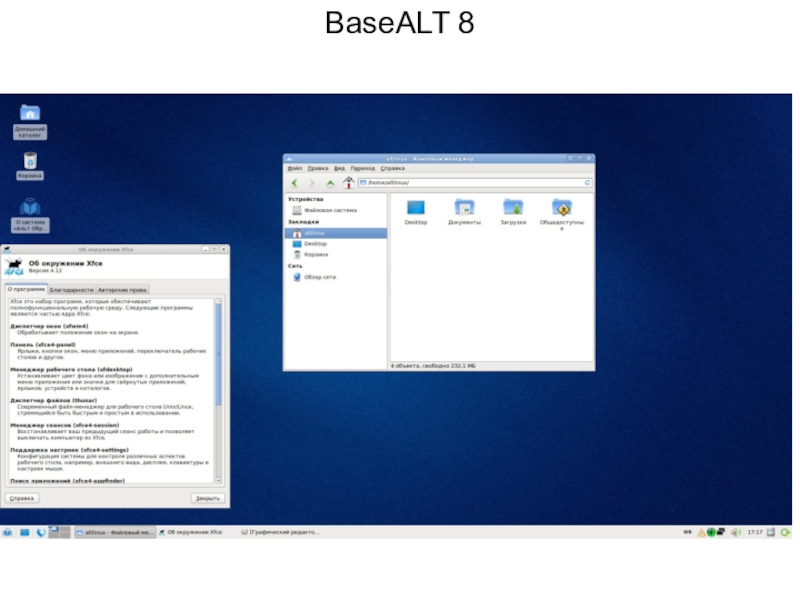The width and height of the screenshot is (800, 600).
Task: Click the Диспетчер файлов (thunar) heading
Action: [x=54, y=401]
